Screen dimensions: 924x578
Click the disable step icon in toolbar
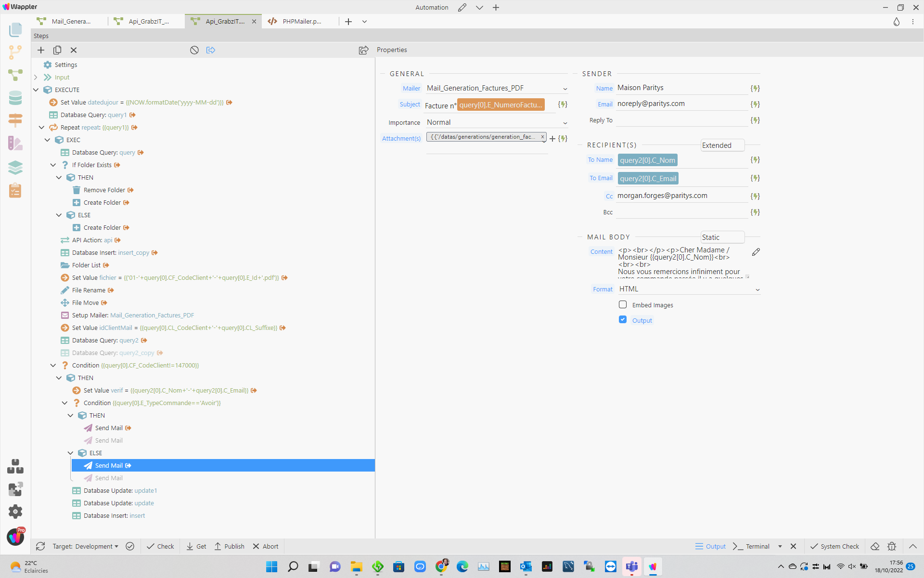[x=194, y=50]
